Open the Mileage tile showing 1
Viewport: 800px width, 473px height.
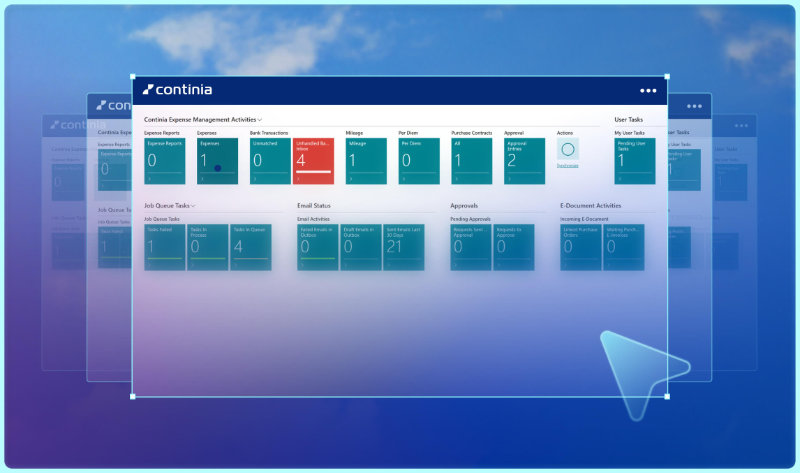[366, 161]
